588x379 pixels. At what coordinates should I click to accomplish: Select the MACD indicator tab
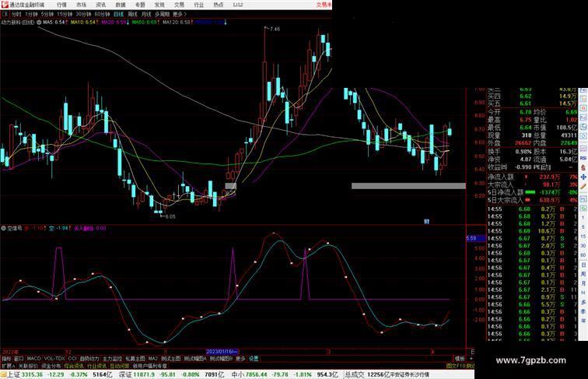(33, 359)
